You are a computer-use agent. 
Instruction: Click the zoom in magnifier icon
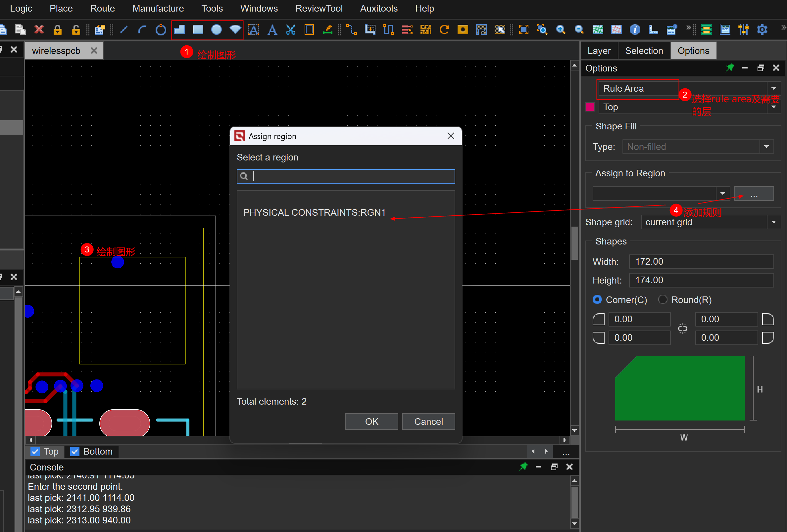(561, 30)
